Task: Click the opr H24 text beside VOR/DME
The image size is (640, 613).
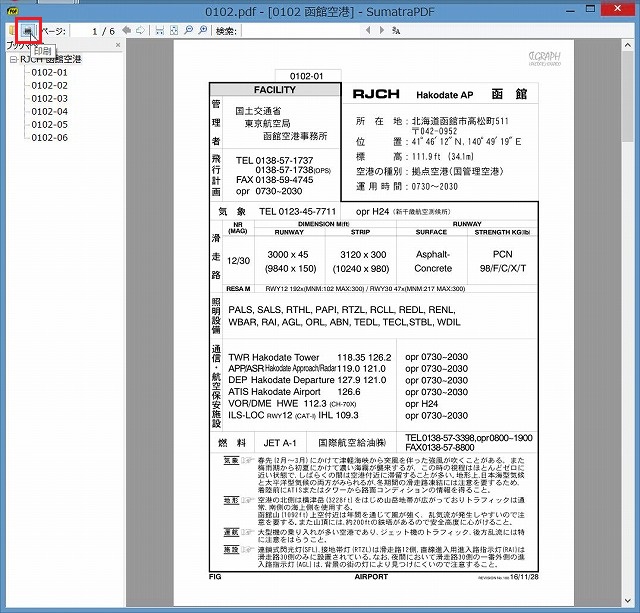Action: tap(421, 404)
